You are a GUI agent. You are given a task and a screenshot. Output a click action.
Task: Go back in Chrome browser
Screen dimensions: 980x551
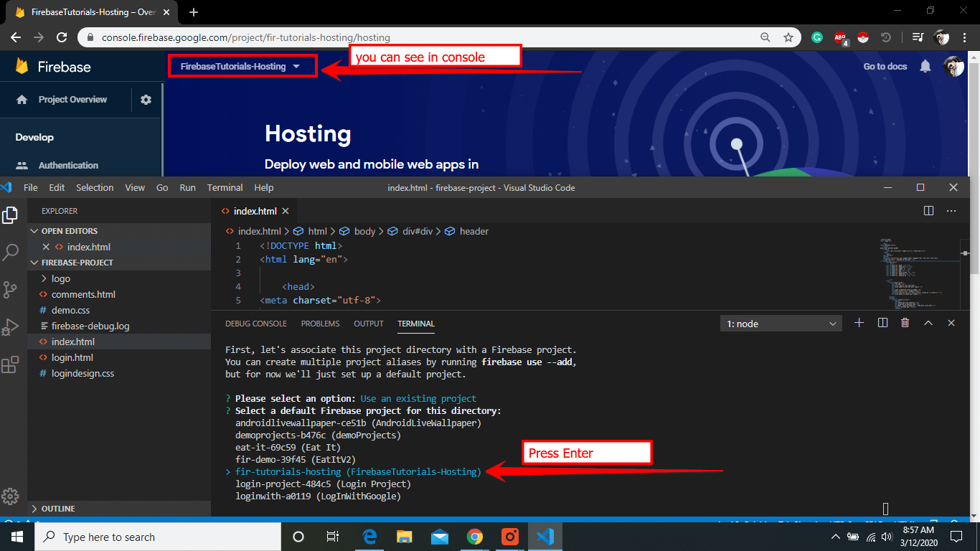tap(16, 37)
